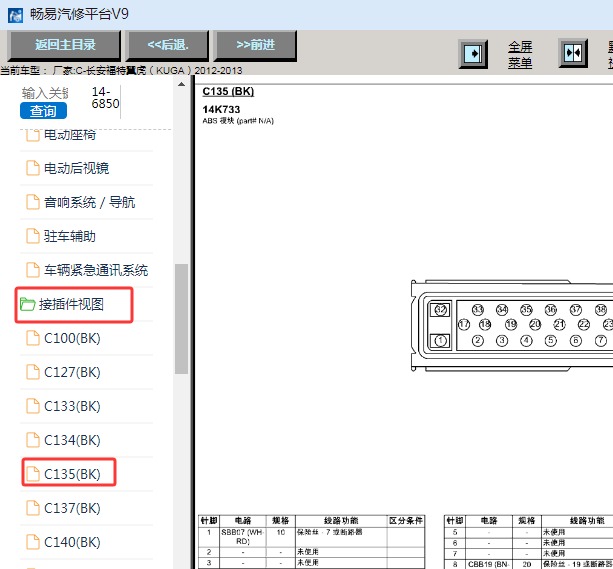This screenshot has width=613, height=569.
Task: Click the document icon beside C133(BK)
Action: [x=33, y=406]
